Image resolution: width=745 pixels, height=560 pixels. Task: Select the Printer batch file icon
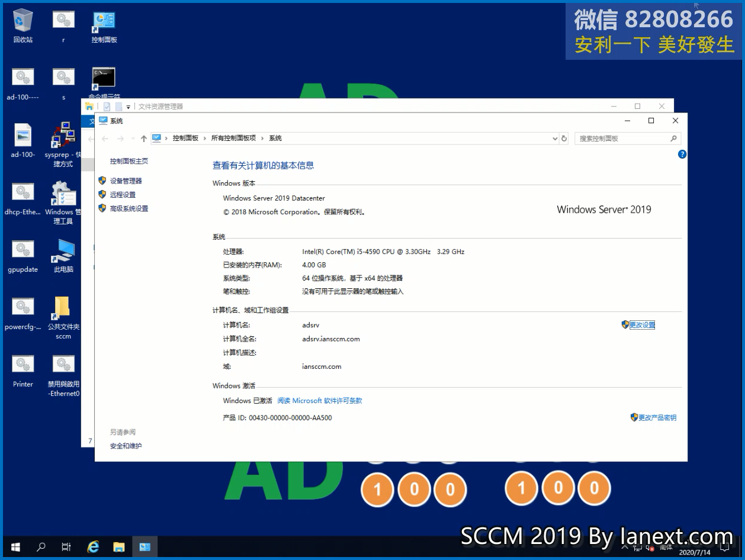(23, 371)
